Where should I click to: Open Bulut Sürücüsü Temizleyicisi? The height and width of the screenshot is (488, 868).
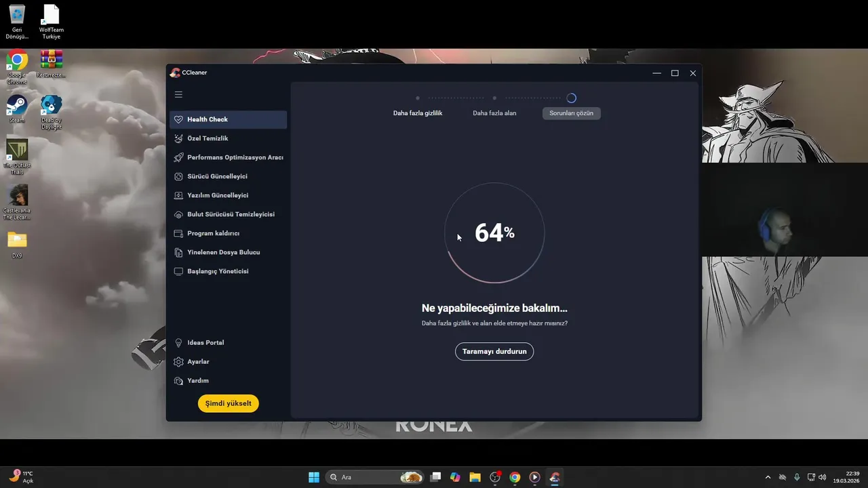[x=229, y=214]
